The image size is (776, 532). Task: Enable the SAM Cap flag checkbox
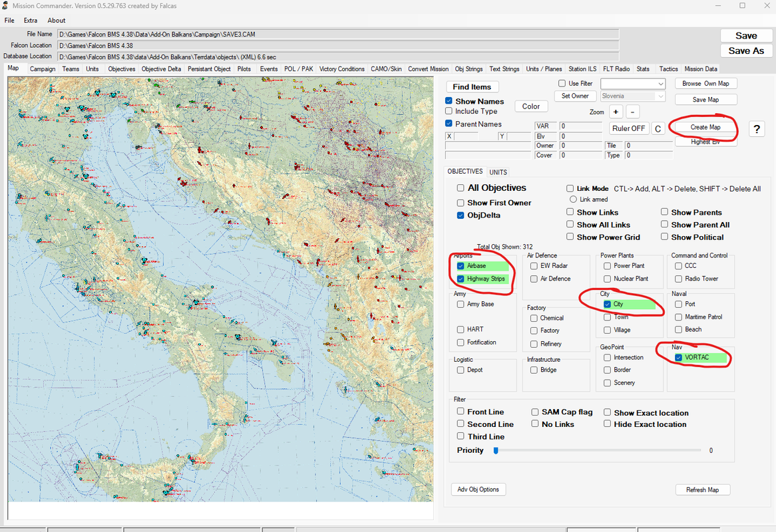point(535,412)
